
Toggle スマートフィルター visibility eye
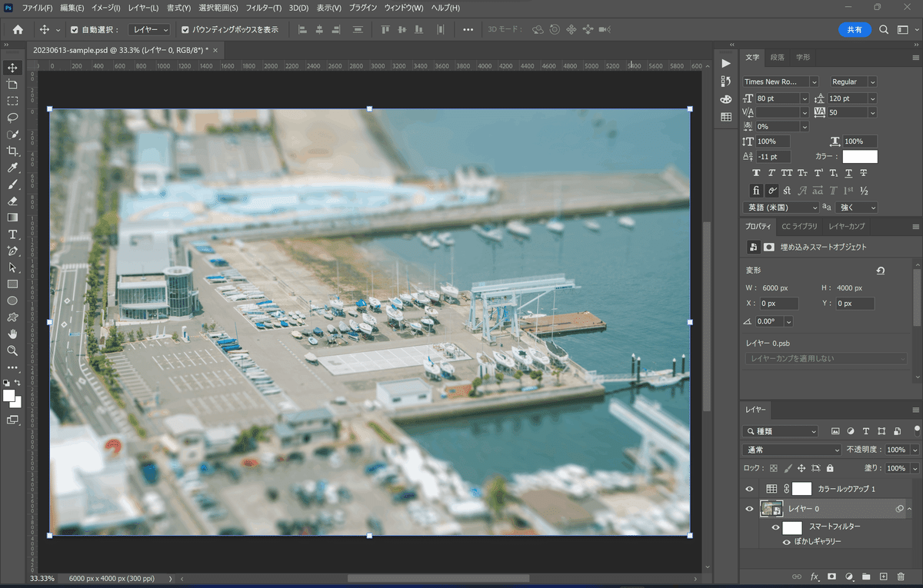click(775, 527)
